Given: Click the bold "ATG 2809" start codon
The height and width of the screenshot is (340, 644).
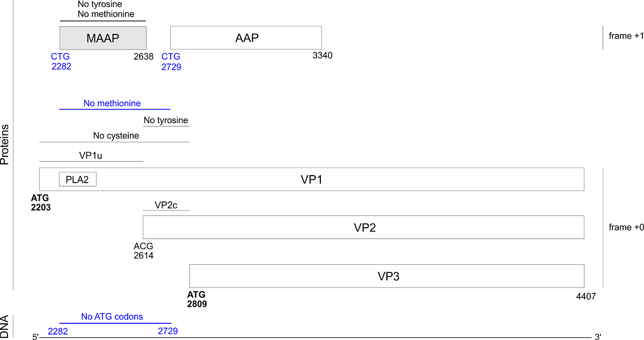Looking at the screenshot, I should pos(196,299).
